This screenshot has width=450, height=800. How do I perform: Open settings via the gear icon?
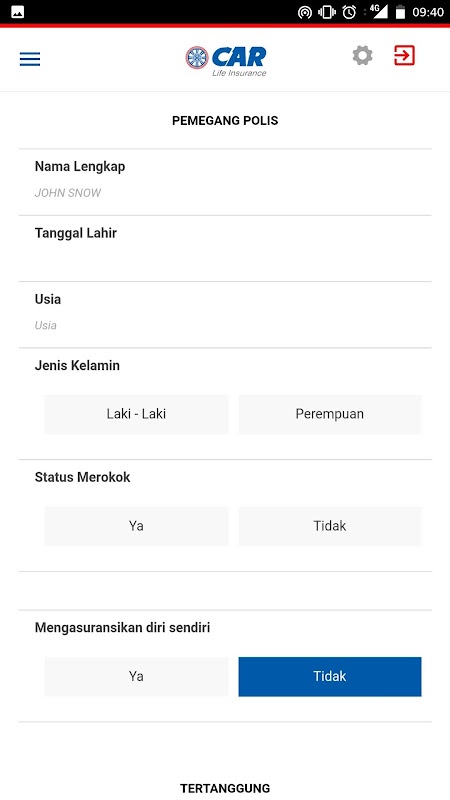tap(362, 56)
